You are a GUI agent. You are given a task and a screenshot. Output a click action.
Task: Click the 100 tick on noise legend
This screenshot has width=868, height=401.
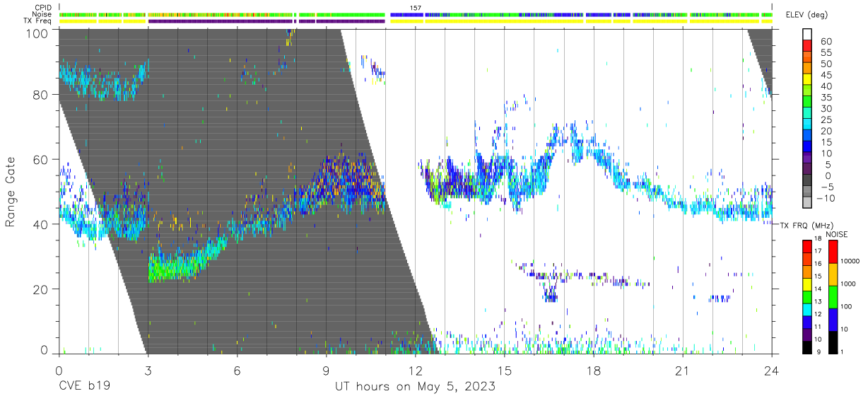pos(847,307)
